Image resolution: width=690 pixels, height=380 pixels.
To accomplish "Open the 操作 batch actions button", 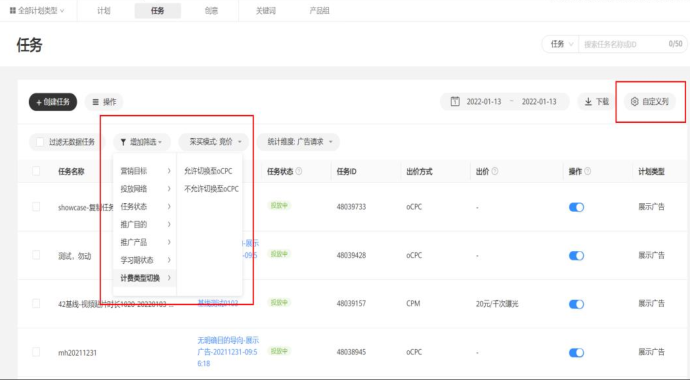I will tap(104, 102).
